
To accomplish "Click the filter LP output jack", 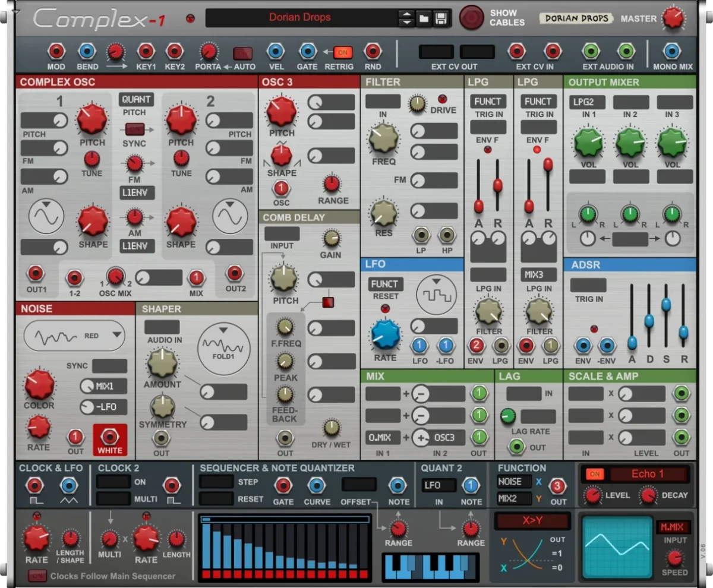I will 421,235.
